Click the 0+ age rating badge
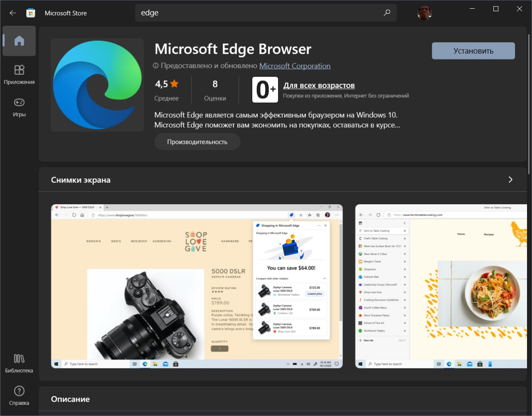This screenshot has width=532, height=416. (x=265, y=90)
